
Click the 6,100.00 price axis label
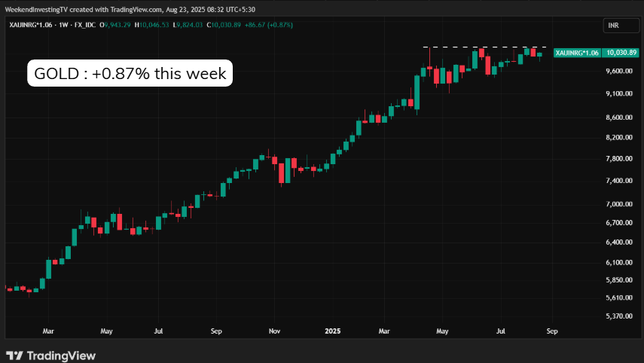[619, 262]
